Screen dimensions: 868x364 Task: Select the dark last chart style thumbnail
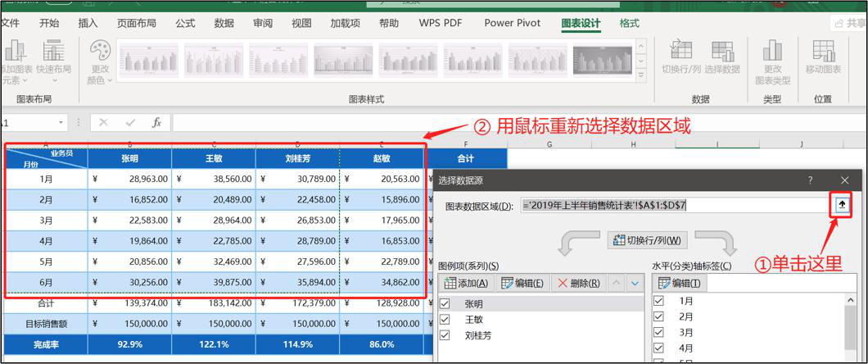pyautogui.click(x=603, y=61)
